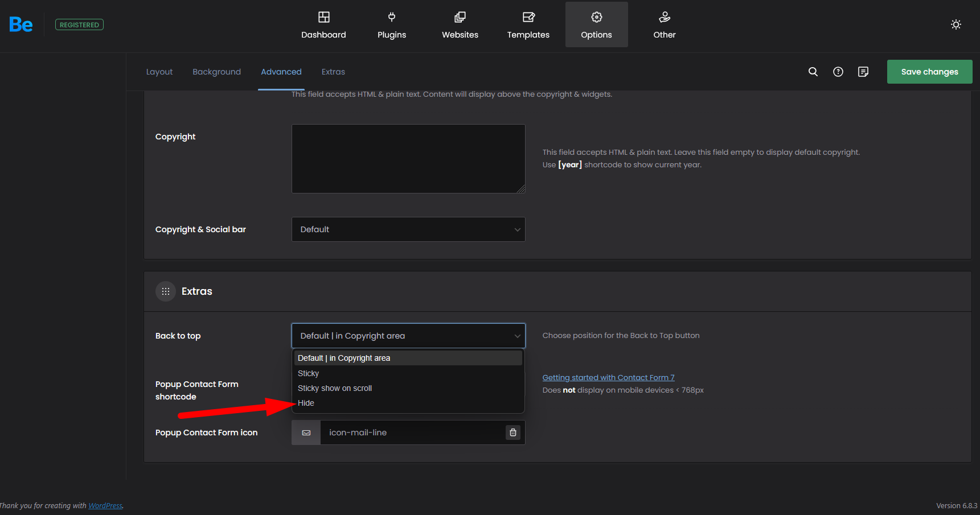Viewport: 980px width, 515px height.
Task: Switch to the Background tab
Action: point(216,72)
